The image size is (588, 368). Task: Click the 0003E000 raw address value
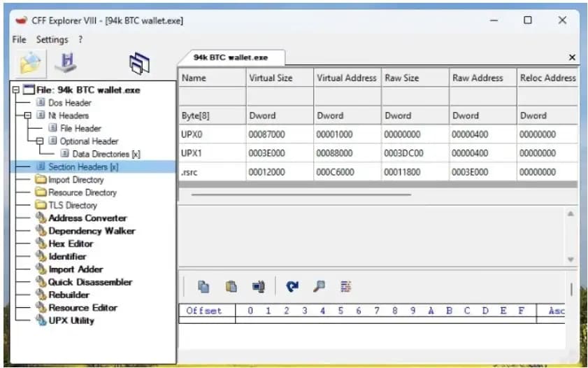click(x=470, y=172)
